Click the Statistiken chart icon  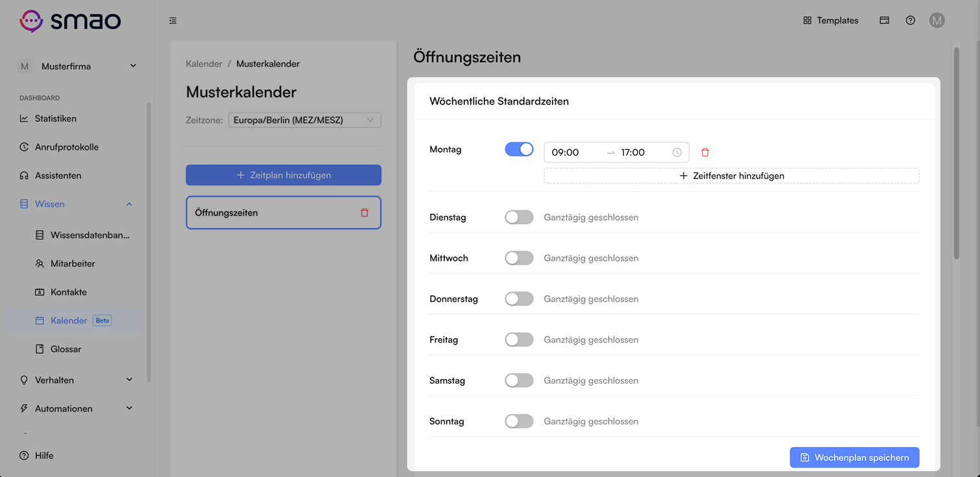[24, 119]
